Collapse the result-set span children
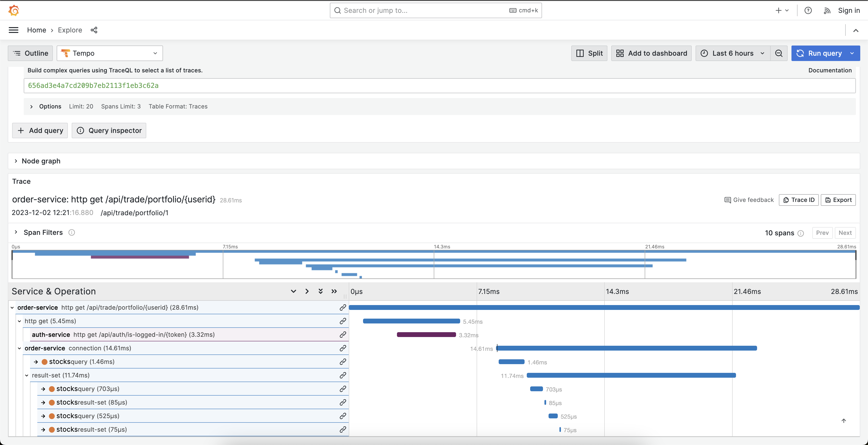 [27, 375]
